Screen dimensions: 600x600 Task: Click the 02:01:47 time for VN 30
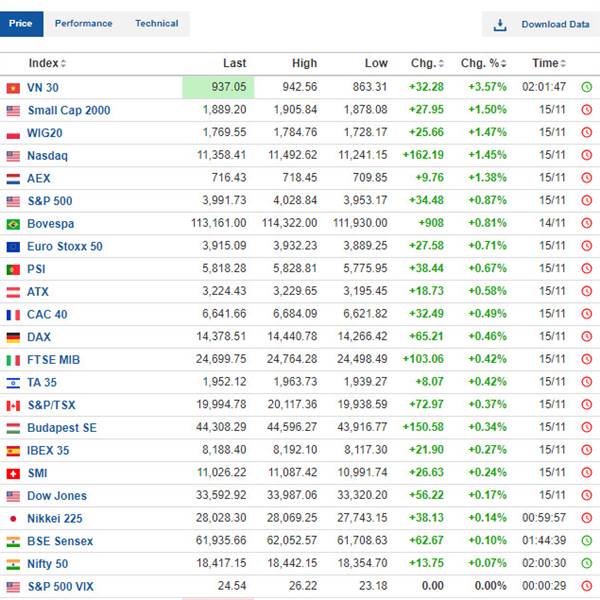coord(544,87)
